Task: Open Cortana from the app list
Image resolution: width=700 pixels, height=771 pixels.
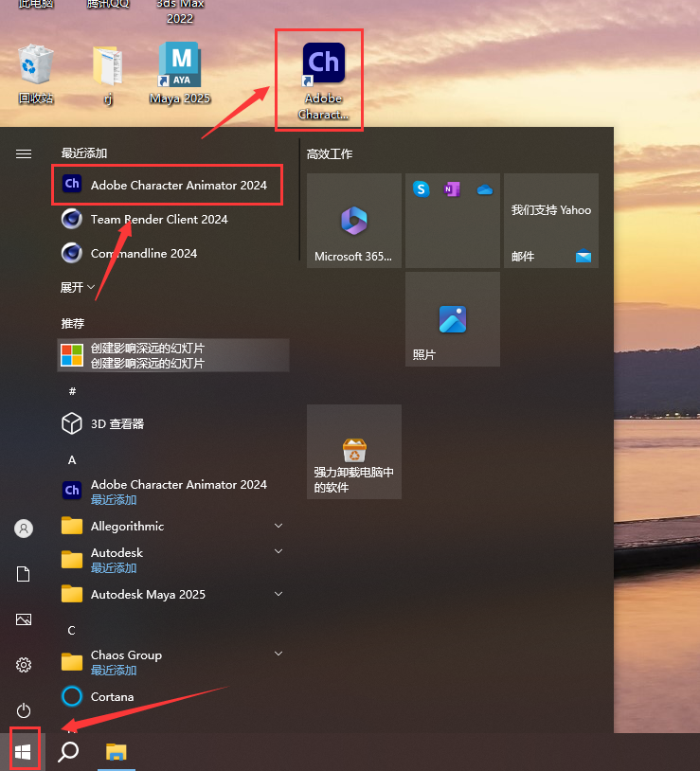Action: pyautogui.click(x=173, y=696)
